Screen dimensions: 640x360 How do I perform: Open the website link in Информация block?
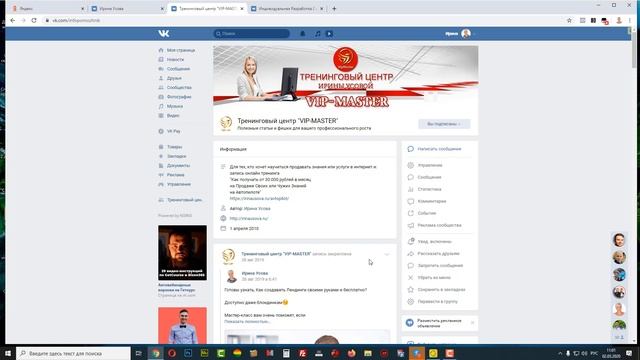point(249,218)
